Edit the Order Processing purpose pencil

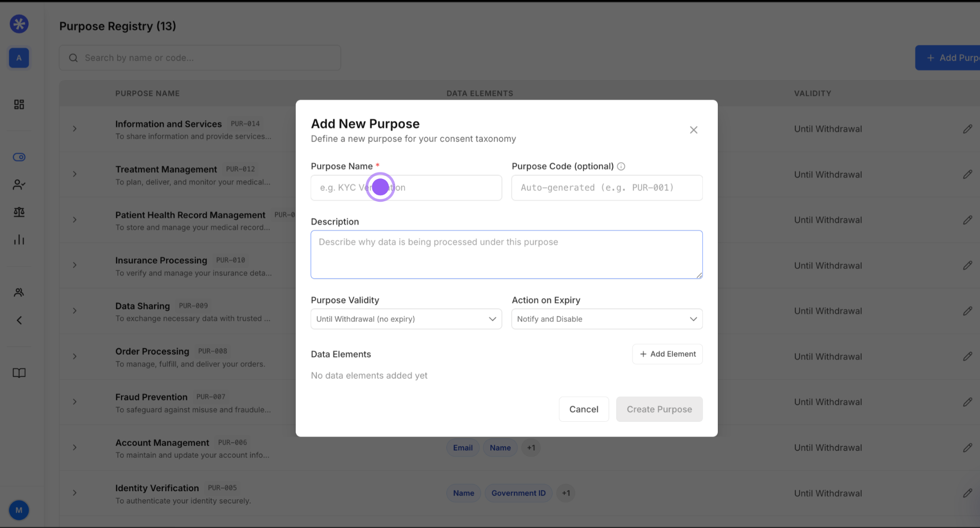[x=968, y=357]
